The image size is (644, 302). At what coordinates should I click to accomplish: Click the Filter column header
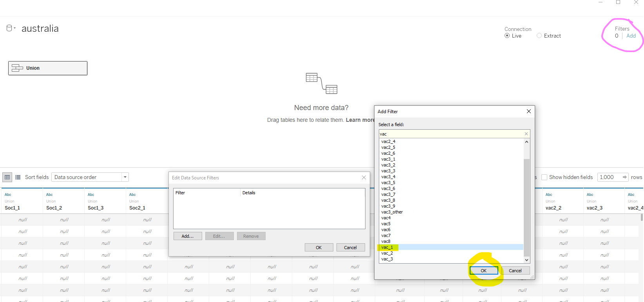click(x=207, y=193)
